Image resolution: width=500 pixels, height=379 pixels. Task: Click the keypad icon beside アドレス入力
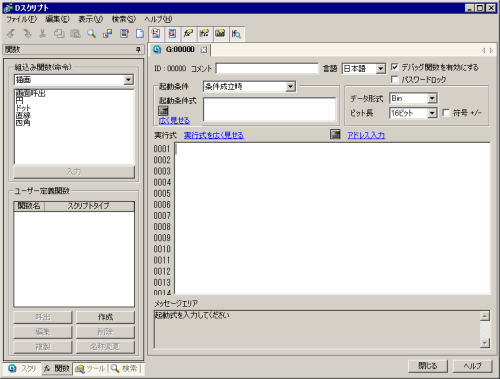tap(335, 134)
